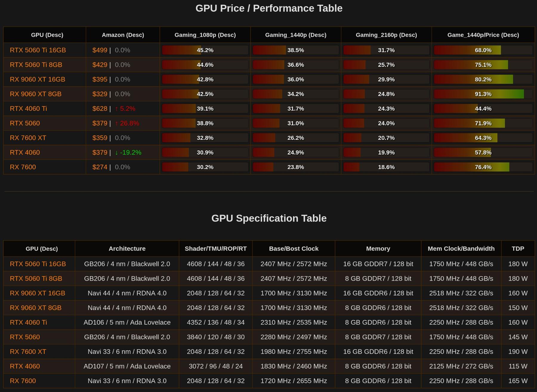Click the TDP column header

click(518, 249)
